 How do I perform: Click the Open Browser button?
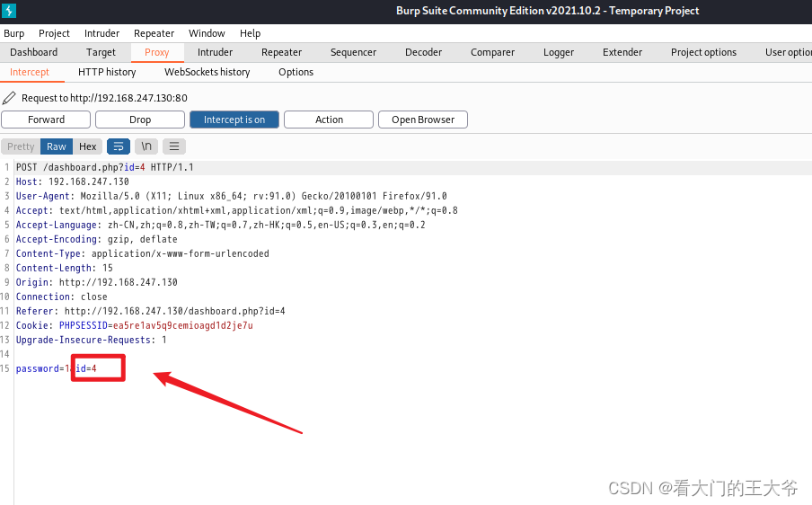(x=422, y=120)
